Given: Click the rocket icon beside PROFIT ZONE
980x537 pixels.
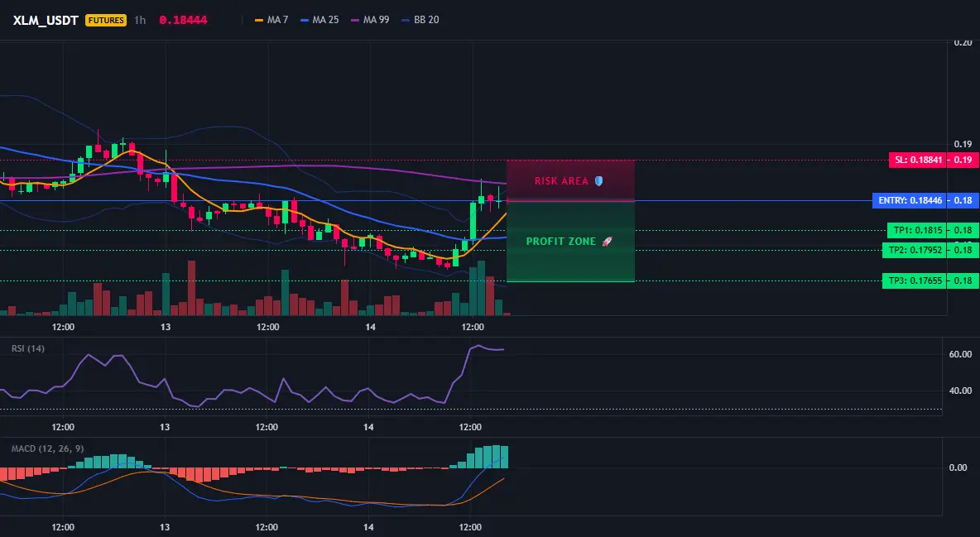Looking at the screenshot, I should click(x=607, y=242).
